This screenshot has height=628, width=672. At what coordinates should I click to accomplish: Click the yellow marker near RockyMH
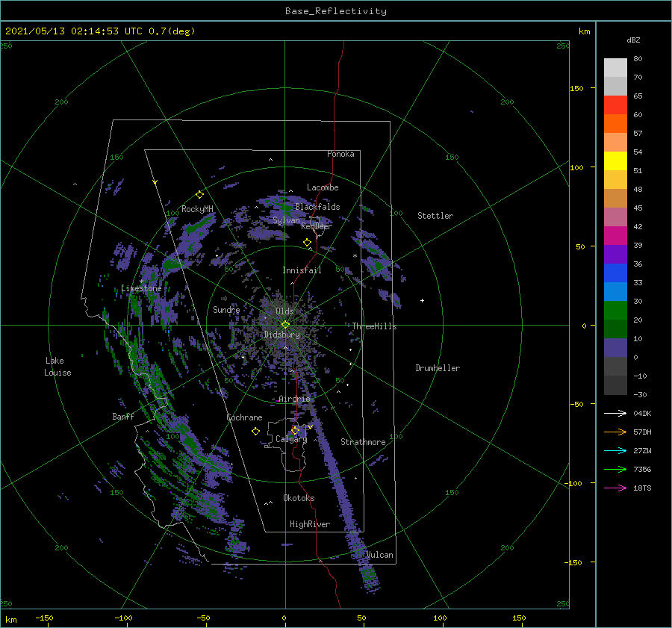tap(199, 195)
